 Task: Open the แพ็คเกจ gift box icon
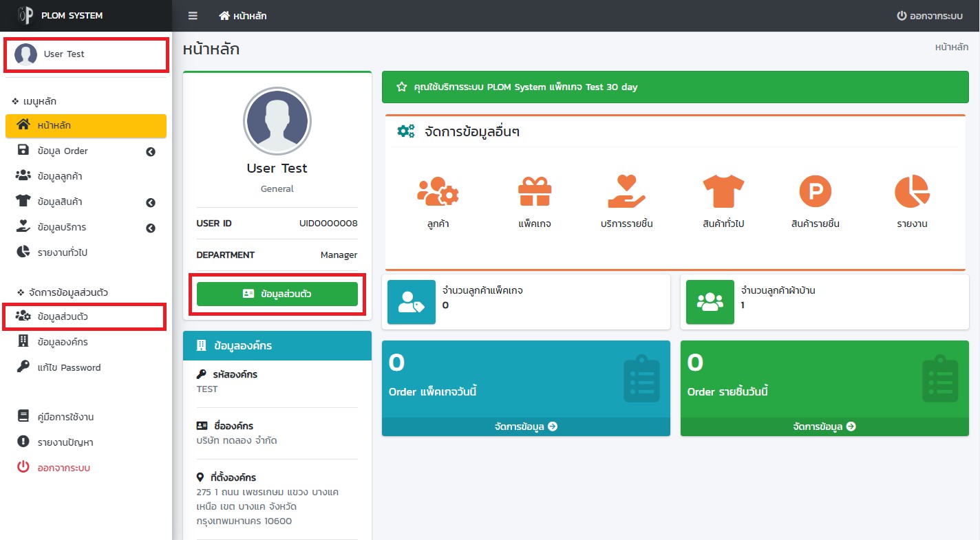534,192
